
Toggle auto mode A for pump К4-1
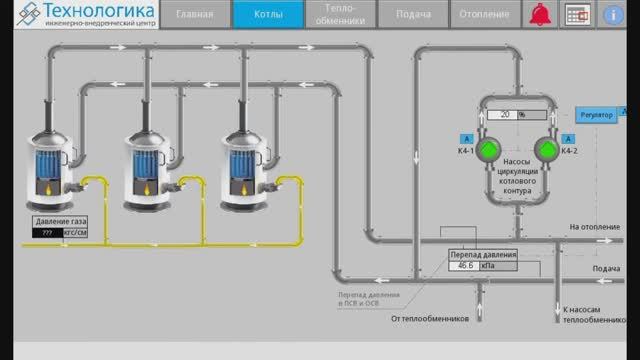[x=467, y=139]
